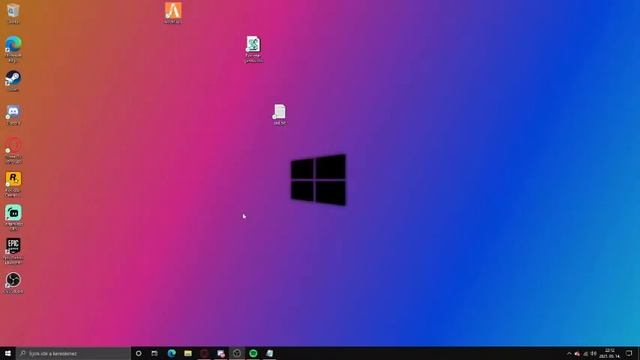Select the Epic Games Launcher desktop shortcut
Viewport: 640px width, 360px height.
point(13,251)
